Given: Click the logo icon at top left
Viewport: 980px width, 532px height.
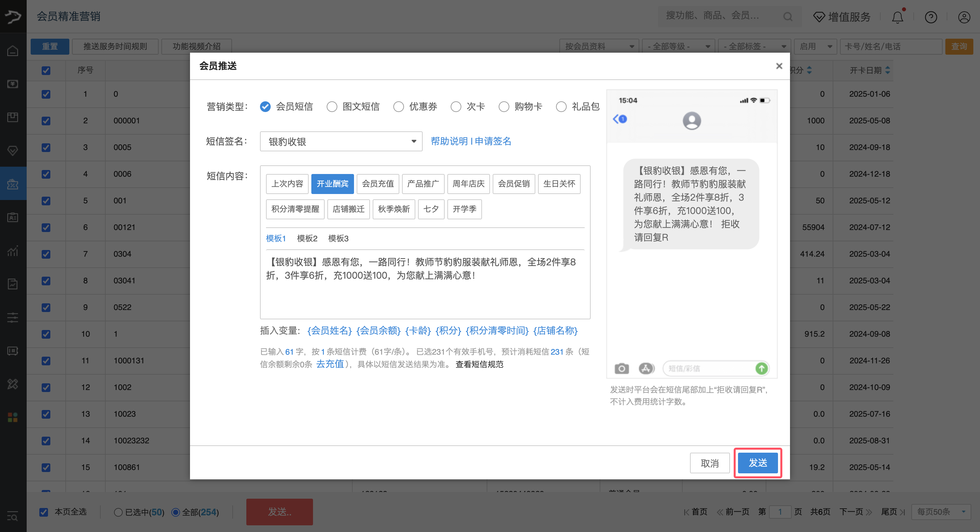Looking at the screenshot, I should click(x=13, y=16).
